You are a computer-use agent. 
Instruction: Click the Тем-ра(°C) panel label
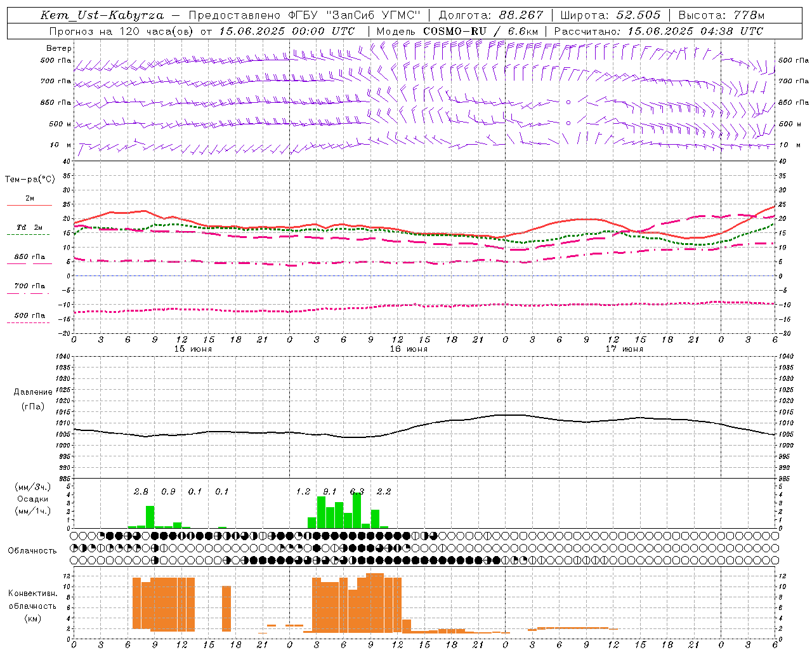30,180
